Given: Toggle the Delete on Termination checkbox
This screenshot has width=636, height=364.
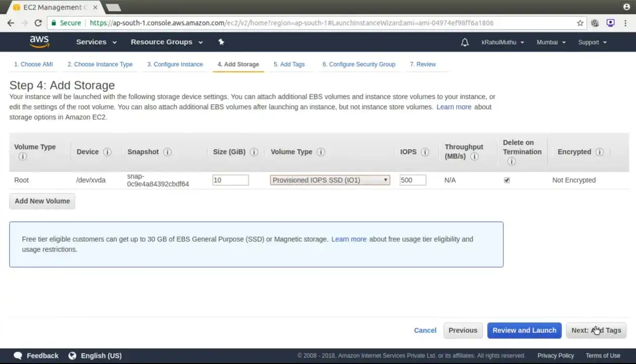Looking at the screenshot, I should (x=507, y=180).
